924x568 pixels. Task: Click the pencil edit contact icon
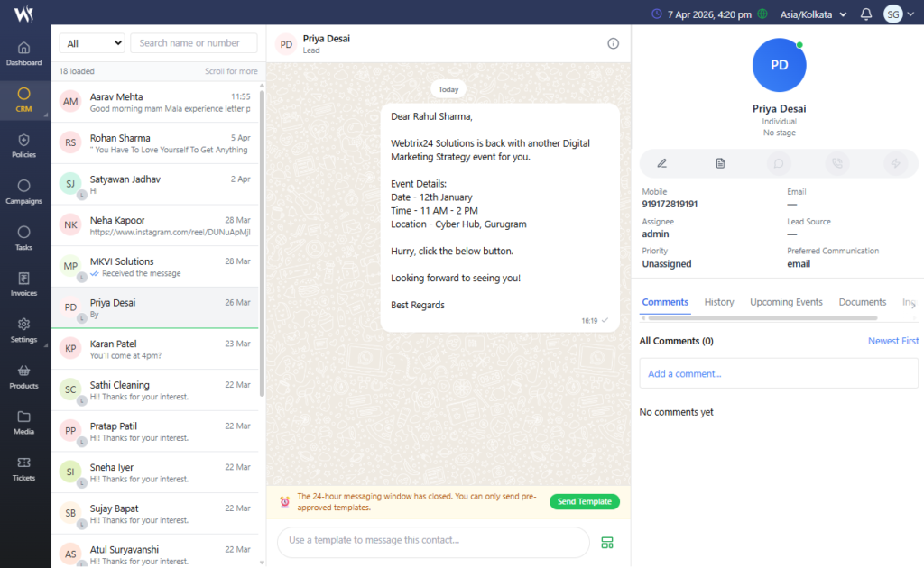661,163
